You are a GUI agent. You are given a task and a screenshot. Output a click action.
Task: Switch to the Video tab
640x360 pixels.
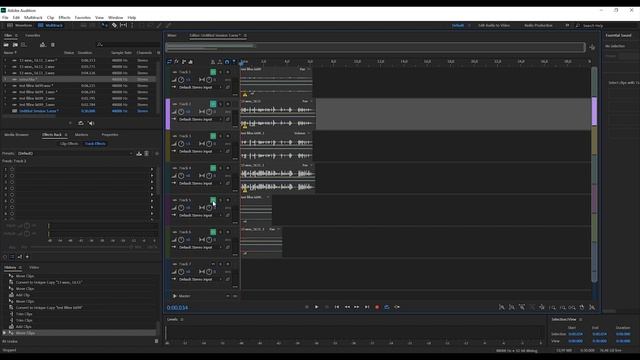coord(34,267)
